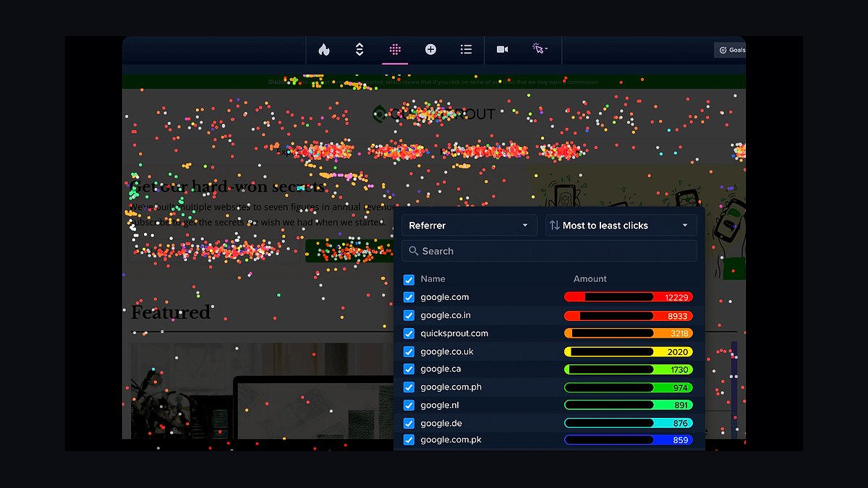Viewport: 868px width, 488px height.
Task: Click the google.co.uk referrer name
Action: (447, 351)
